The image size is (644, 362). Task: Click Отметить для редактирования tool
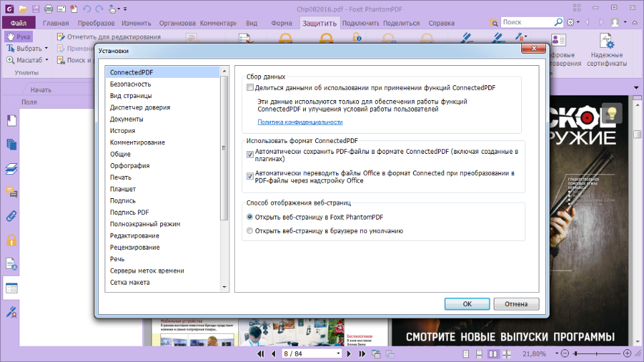[109, 37]
